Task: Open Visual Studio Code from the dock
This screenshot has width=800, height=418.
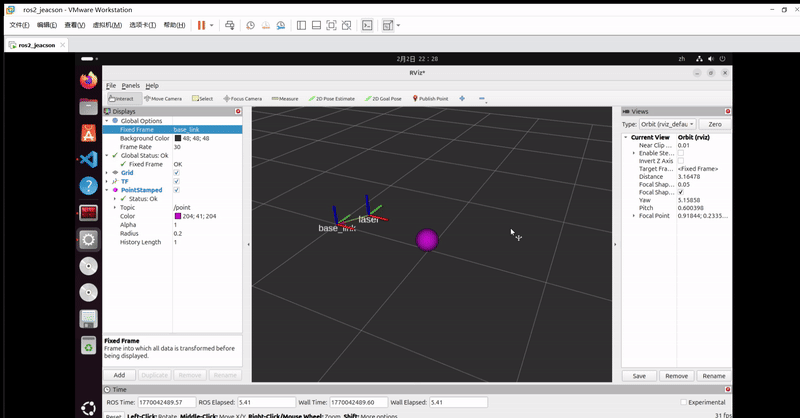Action: [x=88, y=158]
